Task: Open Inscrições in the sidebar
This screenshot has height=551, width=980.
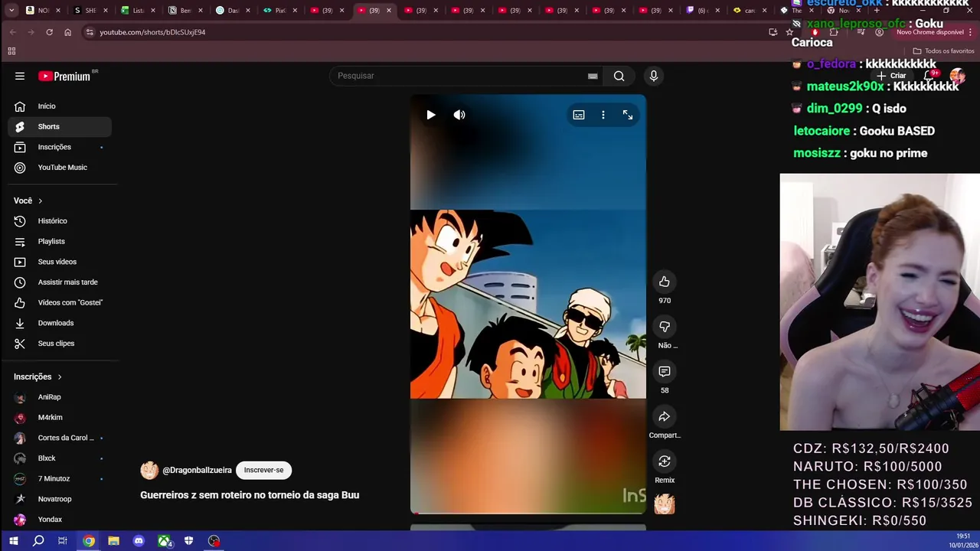Action: click(x=60, y=147)
